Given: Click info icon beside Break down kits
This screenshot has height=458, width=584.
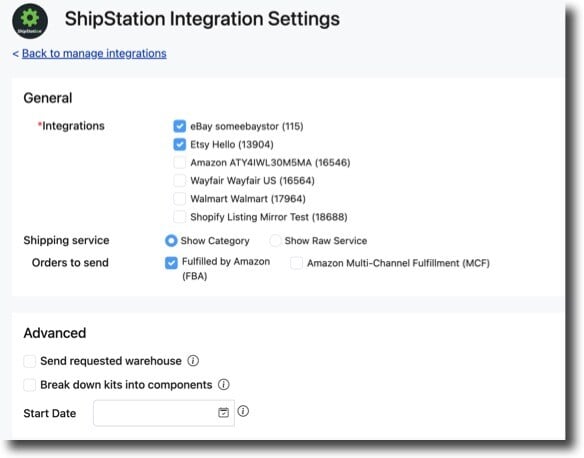Looking at the screenshot, I should coord(223,384).
